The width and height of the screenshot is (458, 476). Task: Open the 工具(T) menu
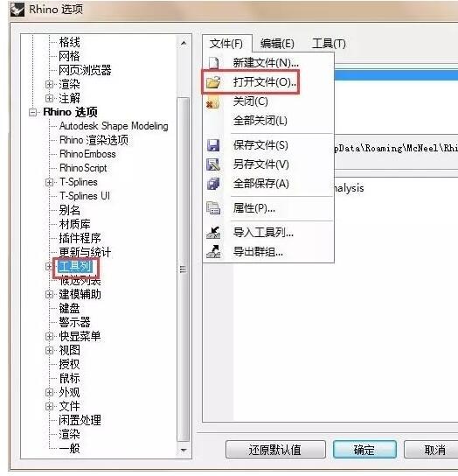point(329,44)
